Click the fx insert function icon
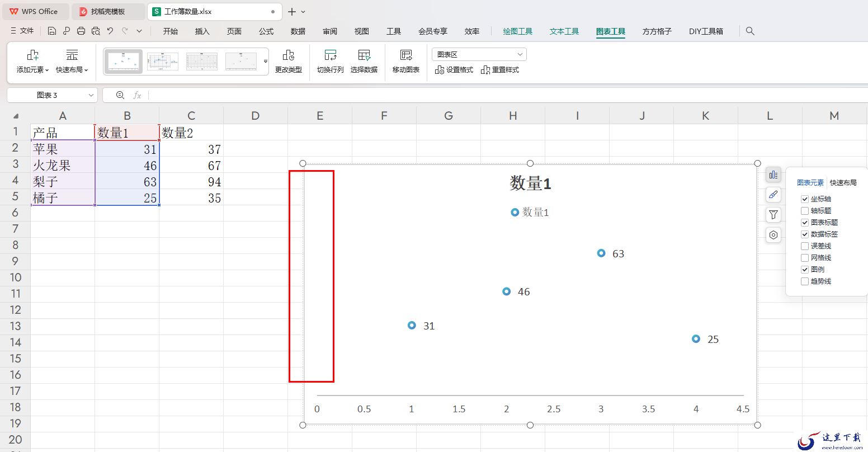 point(137,95)
